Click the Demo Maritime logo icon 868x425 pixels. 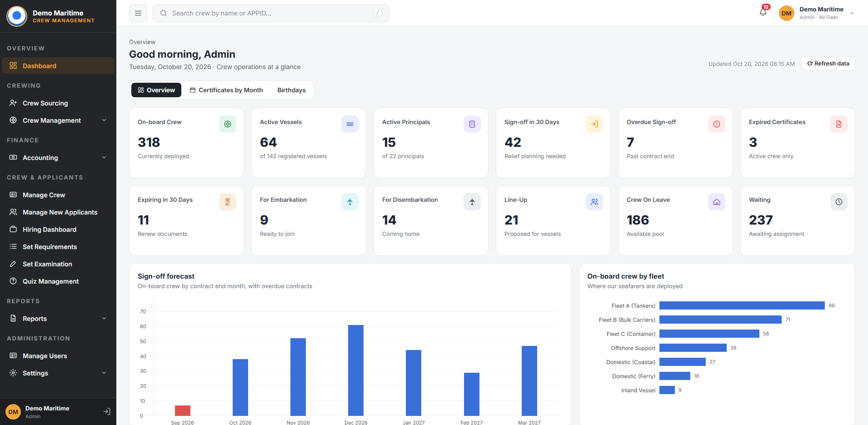[x=17, y=16]
